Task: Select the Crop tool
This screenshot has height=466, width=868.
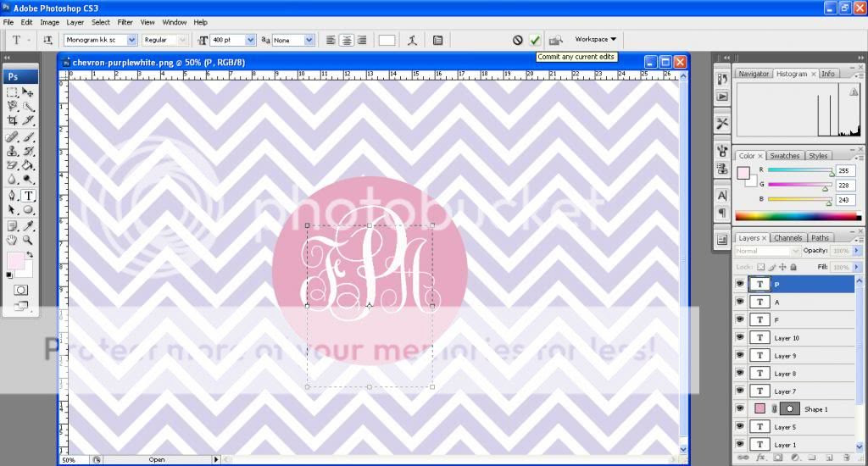Action: (12, 120)
